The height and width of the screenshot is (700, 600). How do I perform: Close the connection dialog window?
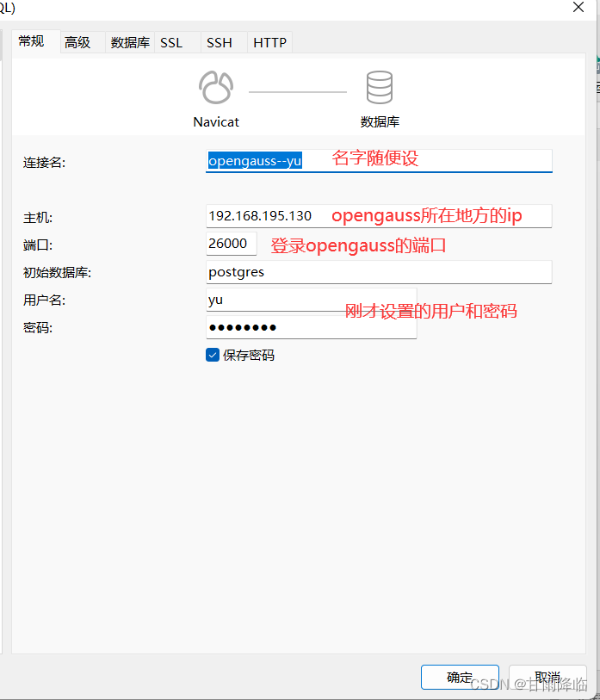point(578,7)
